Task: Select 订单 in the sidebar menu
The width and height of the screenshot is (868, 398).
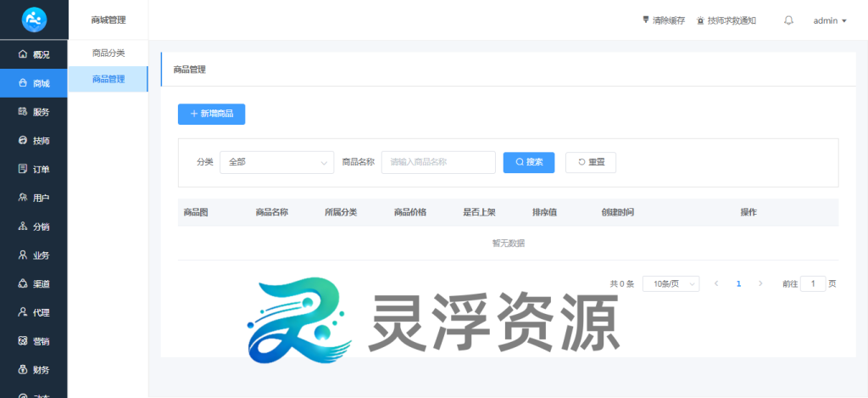Action: point(34,169)
